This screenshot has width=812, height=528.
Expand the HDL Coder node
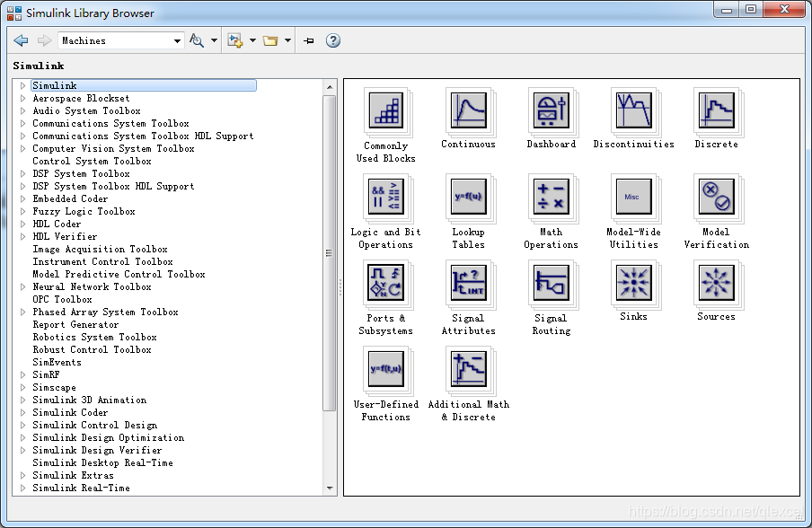pyautogui.click(x=22, y=224)
